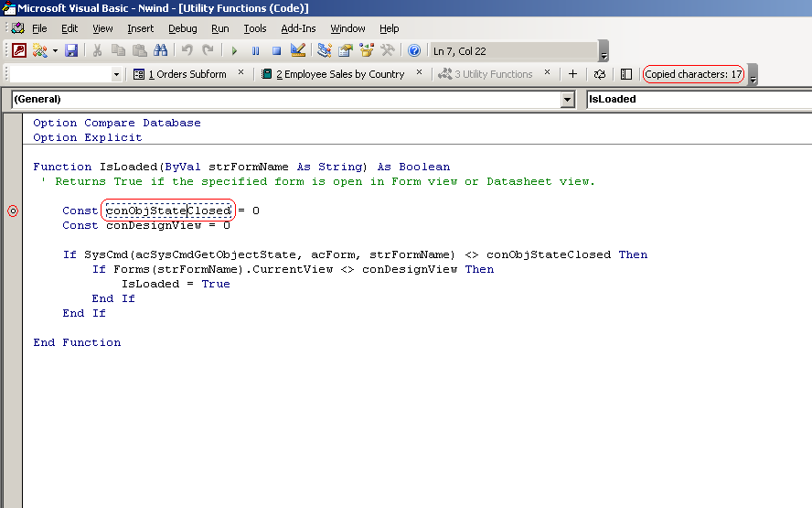
Task: Click the plus icon to add tab
Action: (572, 74)
